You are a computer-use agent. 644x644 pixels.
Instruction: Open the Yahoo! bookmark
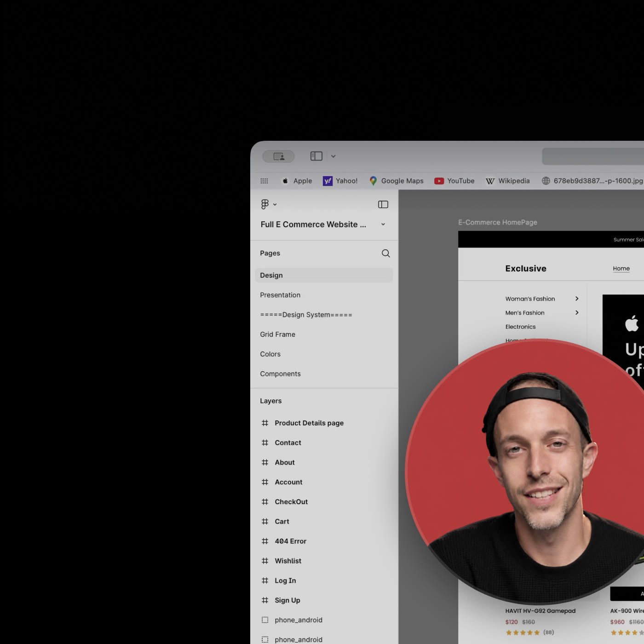pyautogui.click(x=340, y=181)
